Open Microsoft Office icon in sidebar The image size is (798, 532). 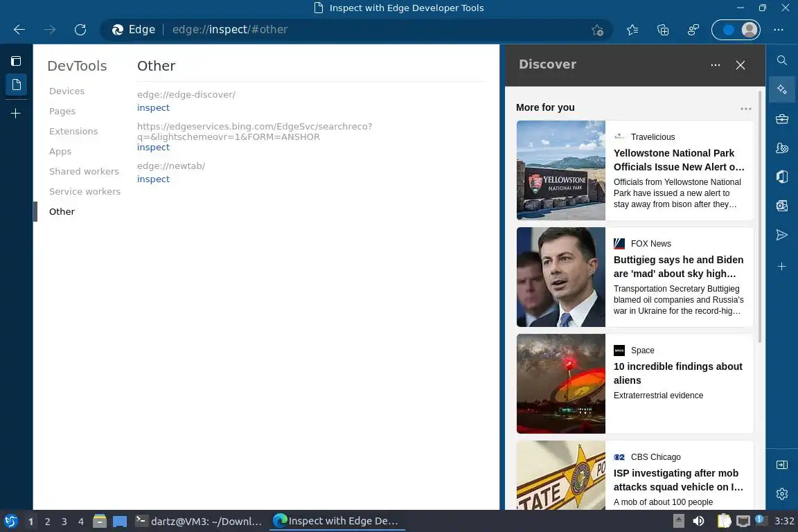click(782, 177)
